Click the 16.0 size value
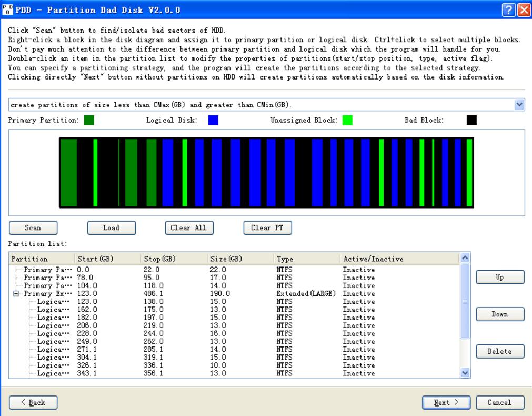532x416 pixels. 218,333
